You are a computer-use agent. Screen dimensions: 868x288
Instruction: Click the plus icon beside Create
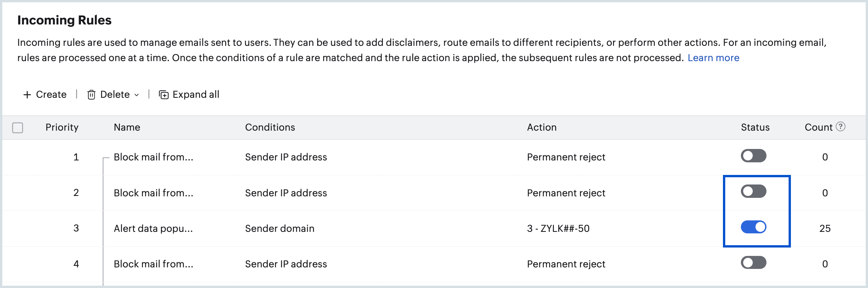click(27, 95)
